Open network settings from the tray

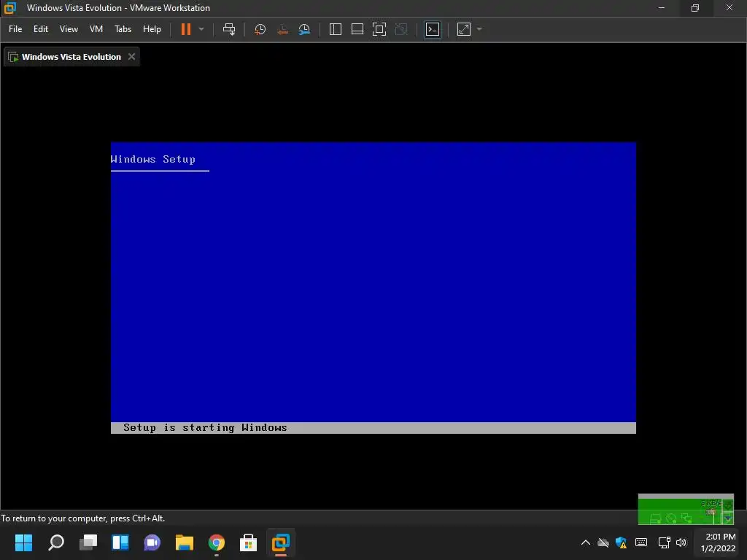coord(664,542)
